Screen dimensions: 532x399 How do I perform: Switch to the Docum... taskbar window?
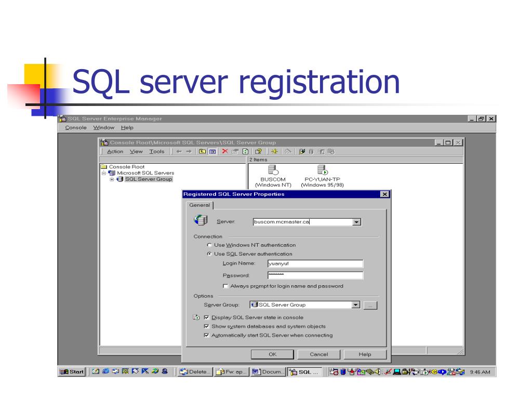coord(268,372)
